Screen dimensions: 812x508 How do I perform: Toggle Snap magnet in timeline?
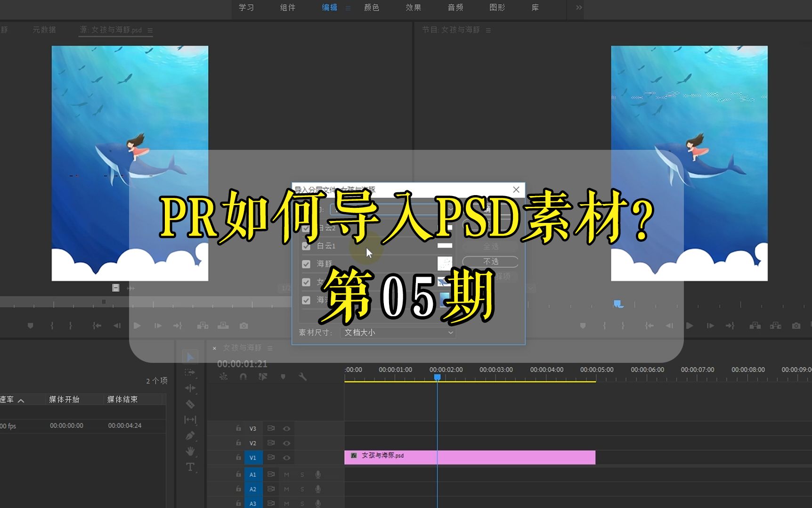pos(243,377)
